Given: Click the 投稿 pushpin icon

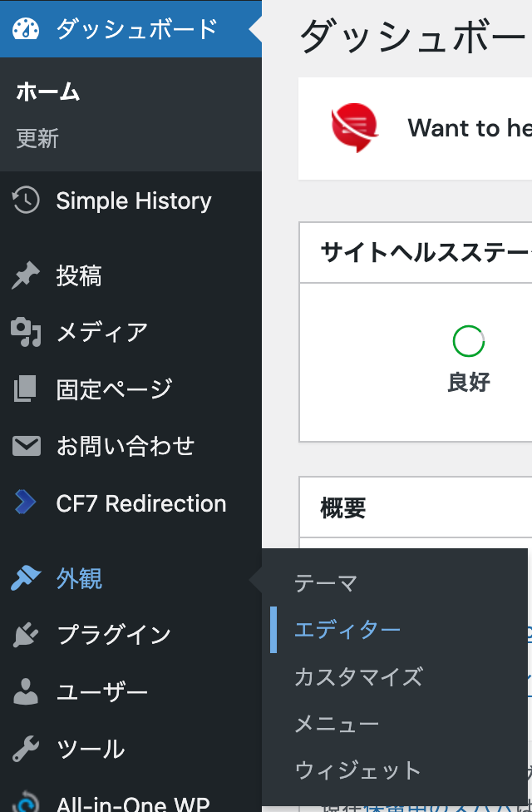Looking at the screenshot, I should [x=26, y=275].
